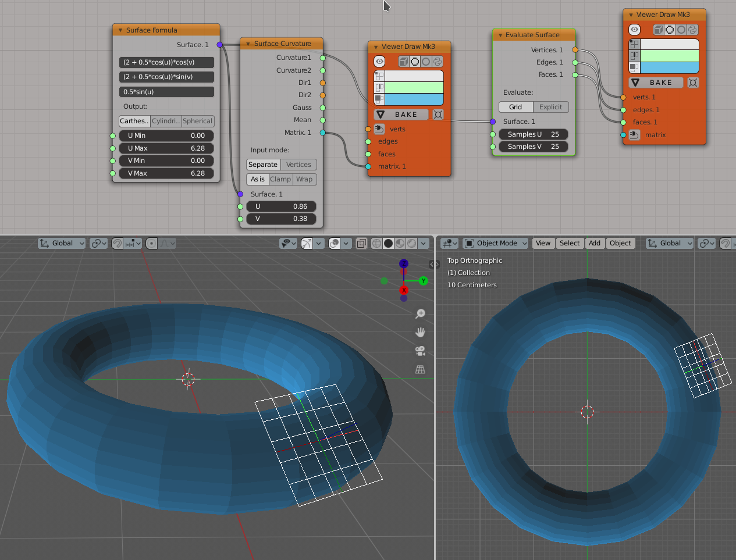
Task: Select Wrap input mode in Surface Curvature
Action: click(304, 179)
